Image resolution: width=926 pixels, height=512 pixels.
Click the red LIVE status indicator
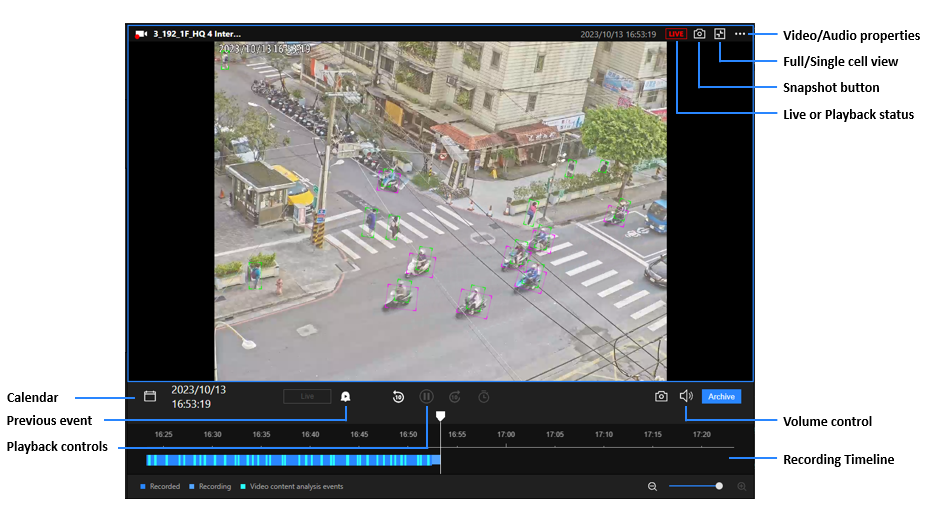click(x=677, y=34)
